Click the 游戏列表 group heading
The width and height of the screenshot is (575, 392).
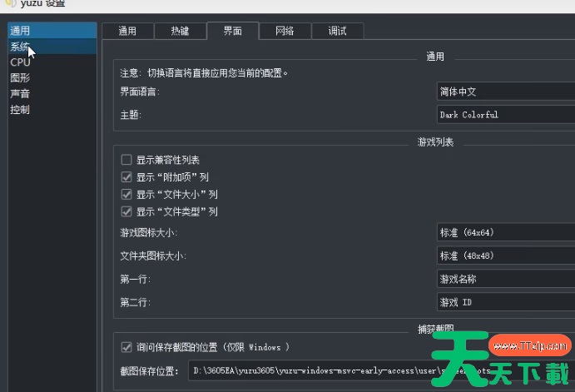click(436, 142)
